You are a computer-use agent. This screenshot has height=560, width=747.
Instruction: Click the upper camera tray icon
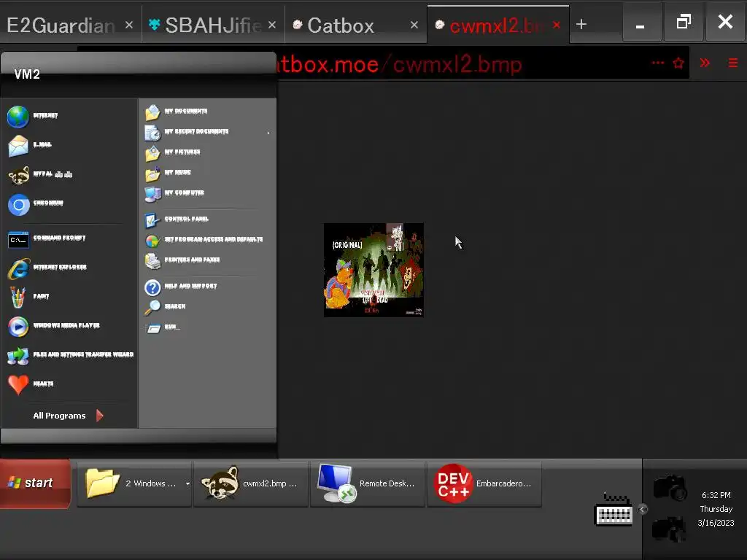[x=670, y=487]
